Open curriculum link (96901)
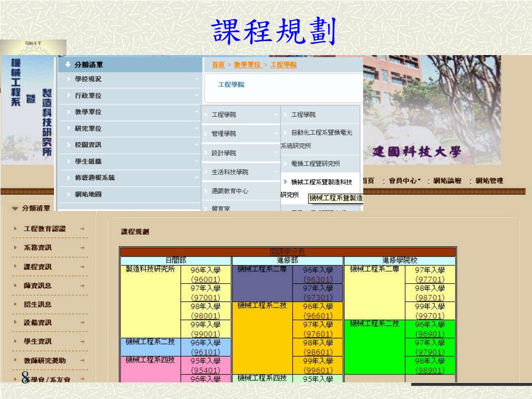The width and height of the screenshot is (532, 399). pyautogui.click(x=430, y=334)
